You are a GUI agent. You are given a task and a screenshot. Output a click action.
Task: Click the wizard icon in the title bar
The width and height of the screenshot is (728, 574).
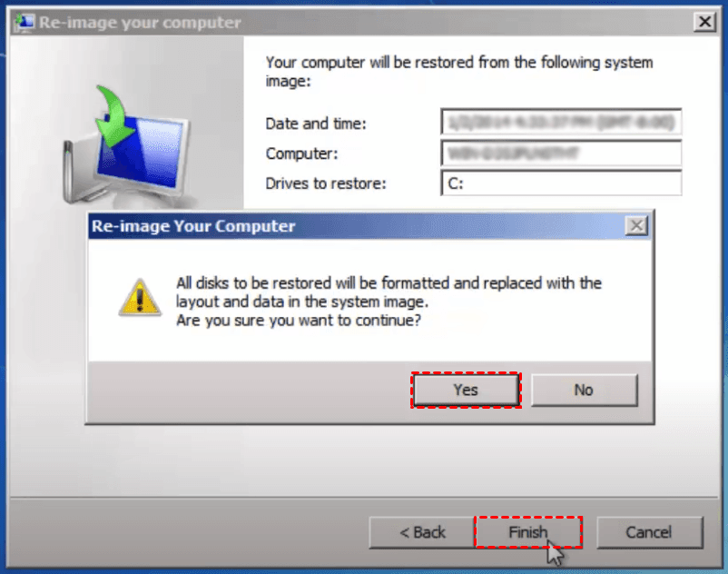(25, 22)
